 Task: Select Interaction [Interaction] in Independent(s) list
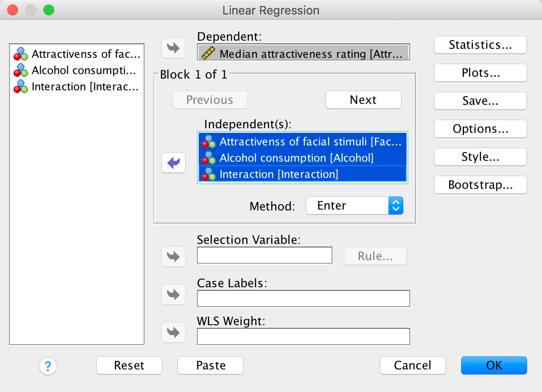(279, 174)
